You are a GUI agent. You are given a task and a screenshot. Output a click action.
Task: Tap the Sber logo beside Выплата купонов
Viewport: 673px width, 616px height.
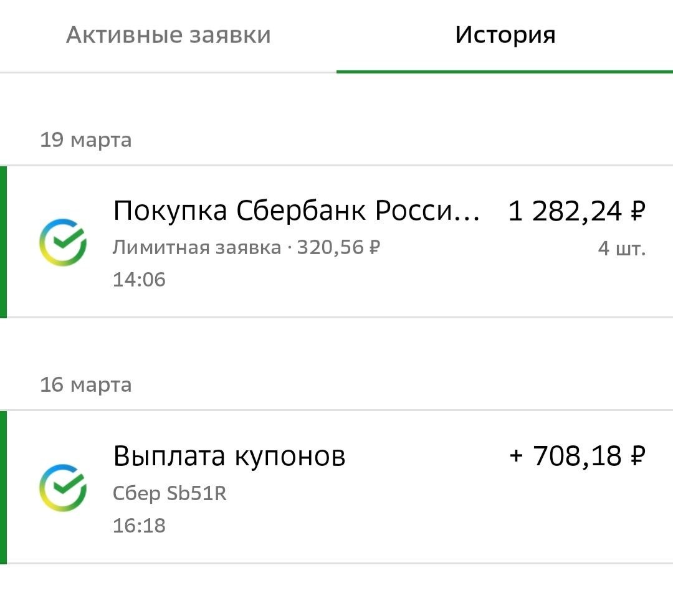(62, 487)
